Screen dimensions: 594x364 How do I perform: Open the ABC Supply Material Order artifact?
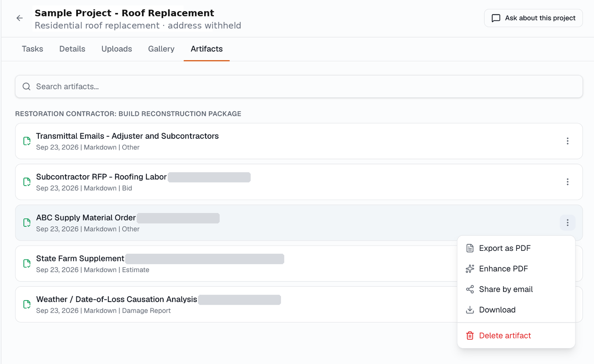click(x=299, y=223)
